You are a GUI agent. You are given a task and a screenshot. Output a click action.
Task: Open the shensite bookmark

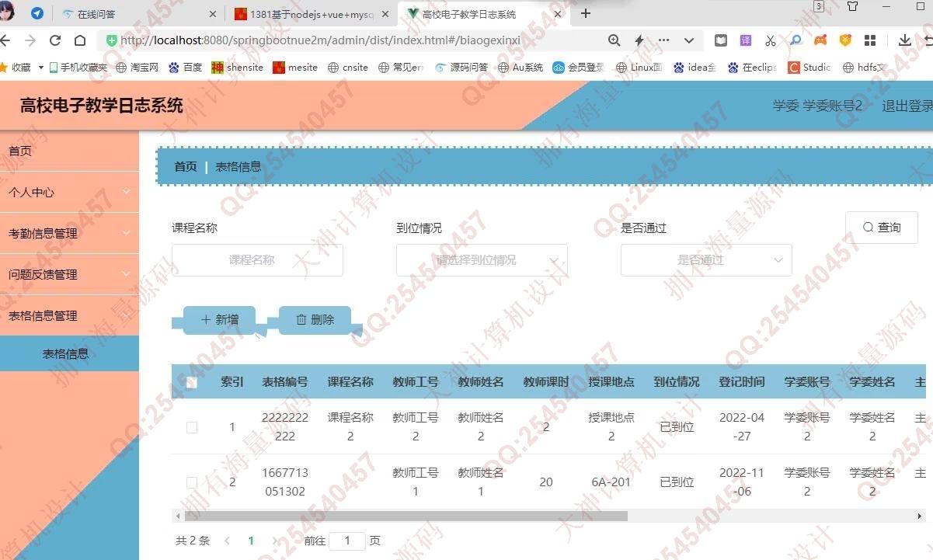click(x=238, y=68)
